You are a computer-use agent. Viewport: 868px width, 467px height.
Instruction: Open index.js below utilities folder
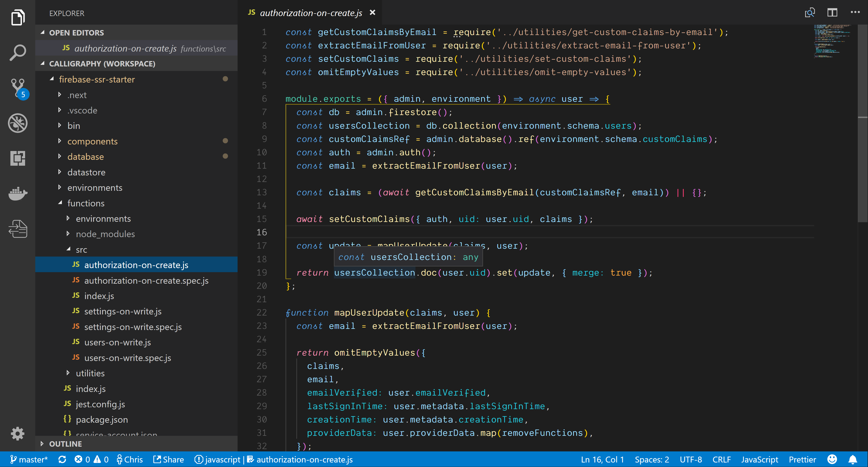tap(136, 389)
